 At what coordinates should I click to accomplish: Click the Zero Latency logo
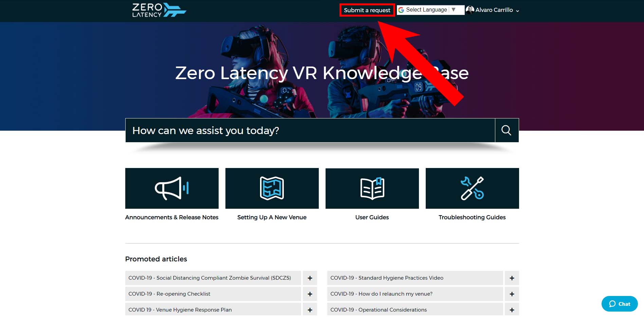click(159, 10)
